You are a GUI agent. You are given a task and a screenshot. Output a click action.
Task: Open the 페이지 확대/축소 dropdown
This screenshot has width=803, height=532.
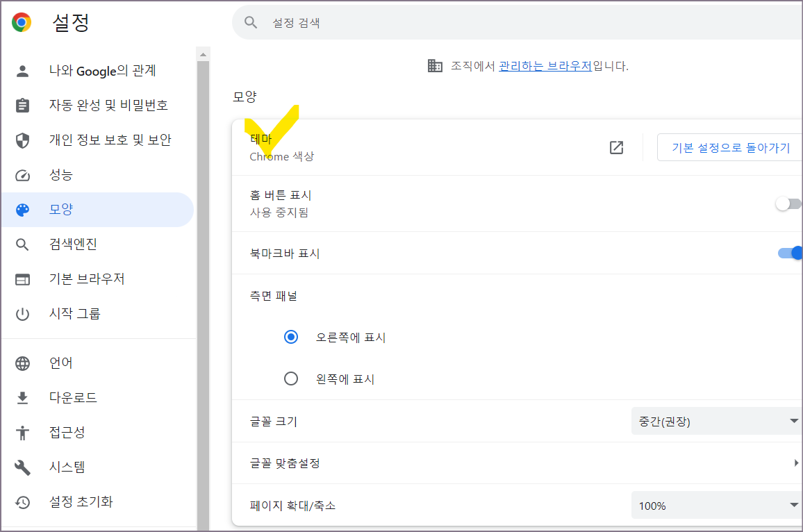click(715, 505)
